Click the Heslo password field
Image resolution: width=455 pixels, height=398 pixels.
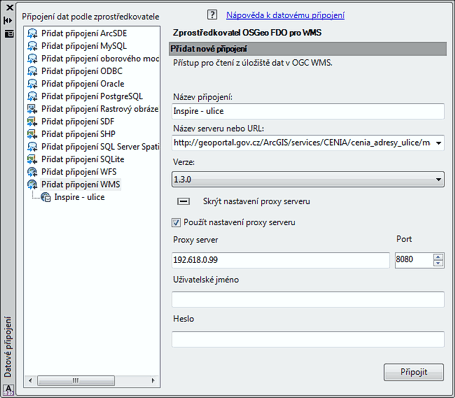pos(308,339)
